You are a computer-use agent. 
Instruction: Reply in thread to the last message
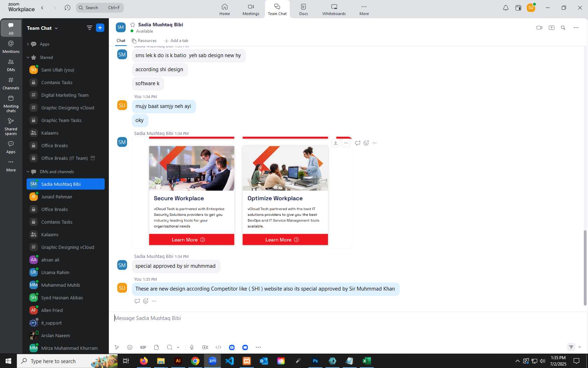click(137, 301)
